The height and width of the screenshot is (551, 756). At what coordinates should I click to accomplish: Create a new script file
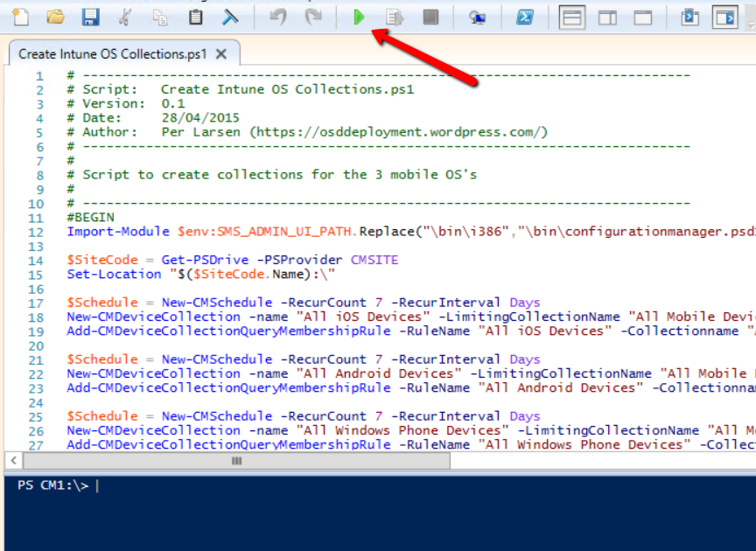[x=21, y=17]
